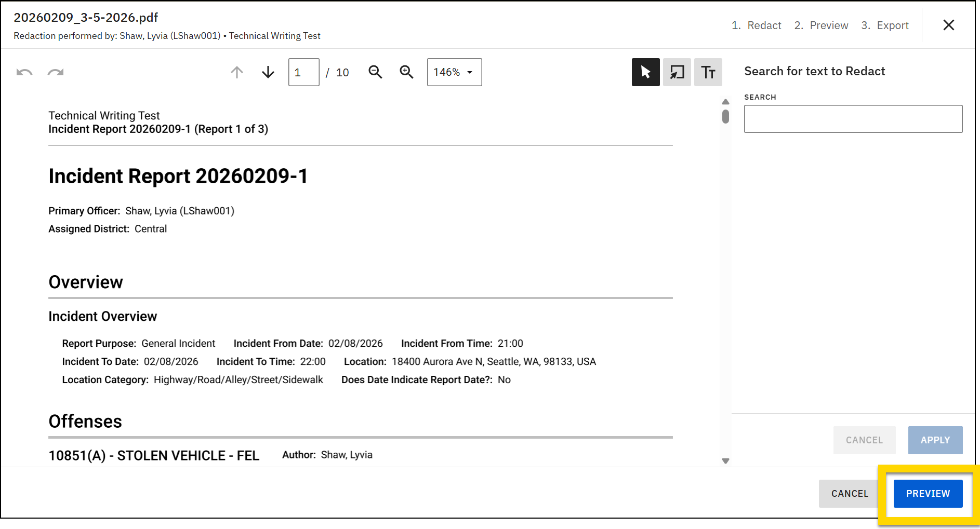Click the document scrollbar down arrow
This screenshot has height=529, width=980.
[x=725, y=461]
